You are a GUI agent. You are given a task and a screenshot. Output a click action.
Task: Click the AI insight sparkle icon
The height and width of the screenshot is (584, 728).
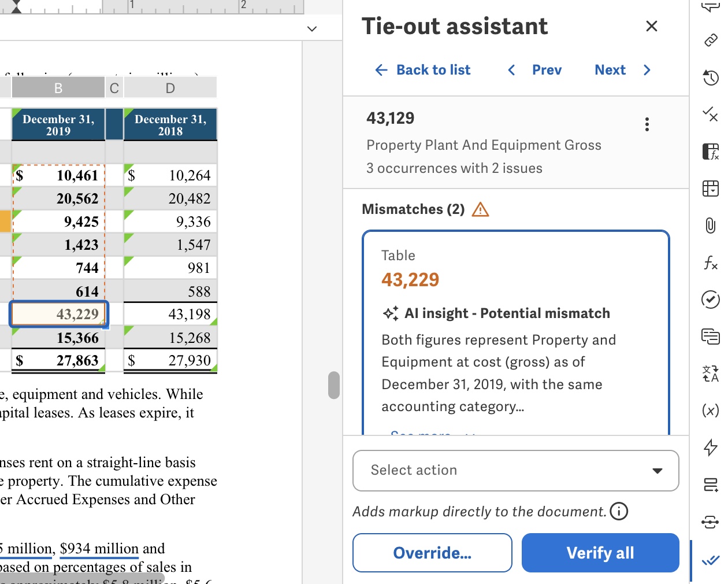coord(391,313)
